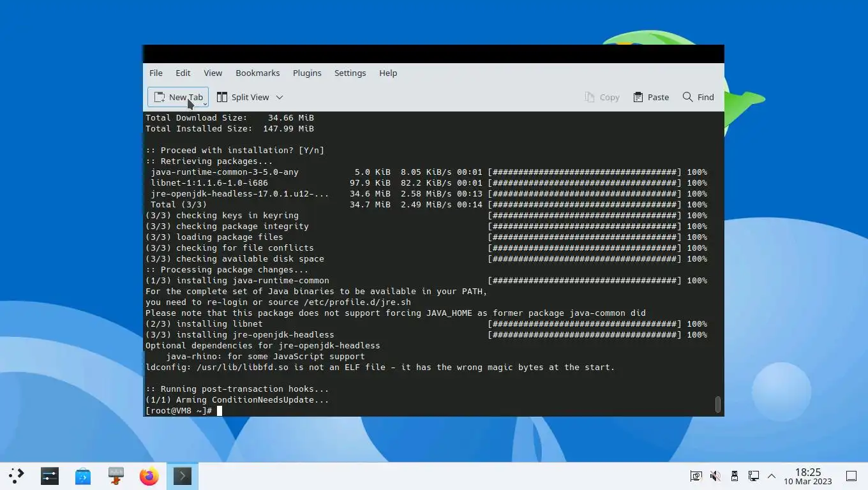
Task: Open the Help menu
Action: coord(388,73)
